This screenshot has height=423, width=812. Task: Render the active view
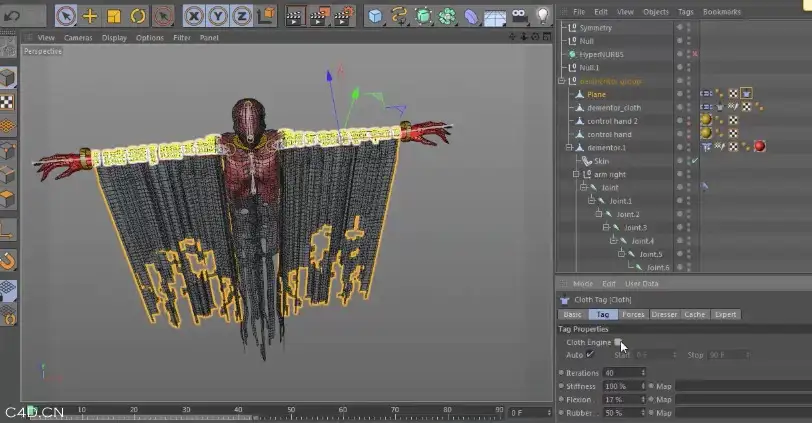click(x=295, y=17)
